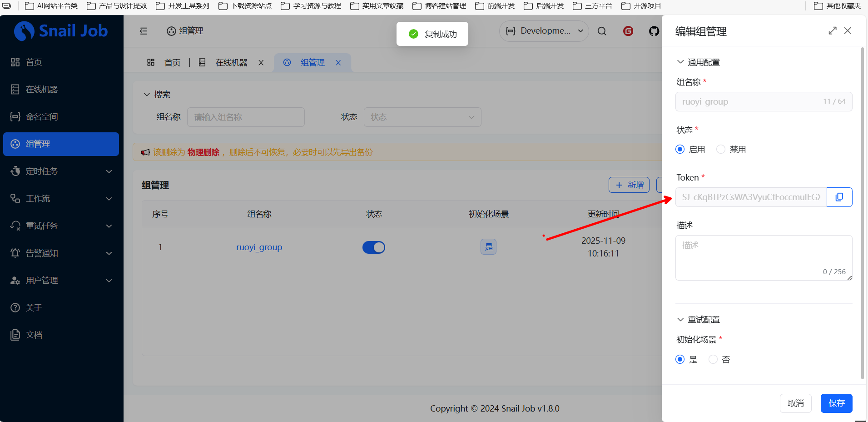Click the 保存 button
868x422 pixels.
(836, 403)
